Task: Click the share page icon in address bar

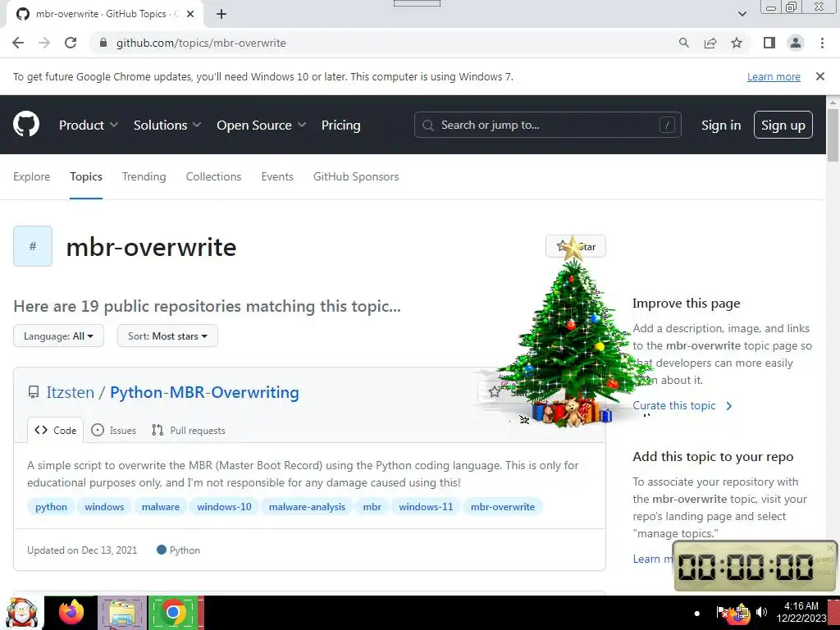Action: (710, 43)
